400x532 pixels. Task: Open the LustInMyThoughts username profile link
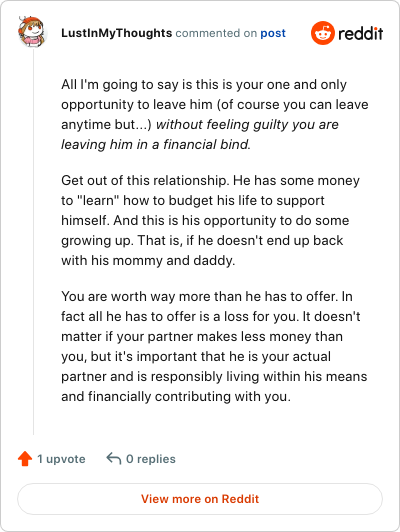pyautogui.click(x=116, y=33)
